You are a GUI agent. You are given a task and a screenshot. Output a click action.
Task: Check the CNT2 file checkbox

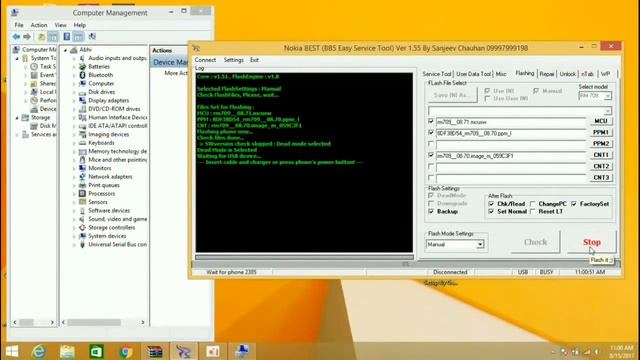coord(431,167)
